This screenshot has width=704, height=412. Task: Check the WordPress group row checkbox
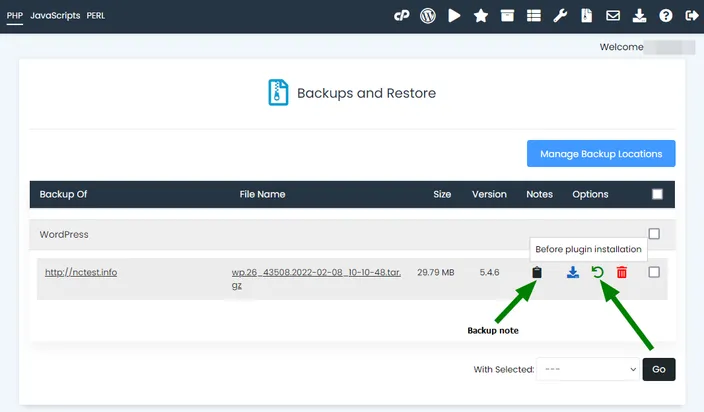[654, 234]
